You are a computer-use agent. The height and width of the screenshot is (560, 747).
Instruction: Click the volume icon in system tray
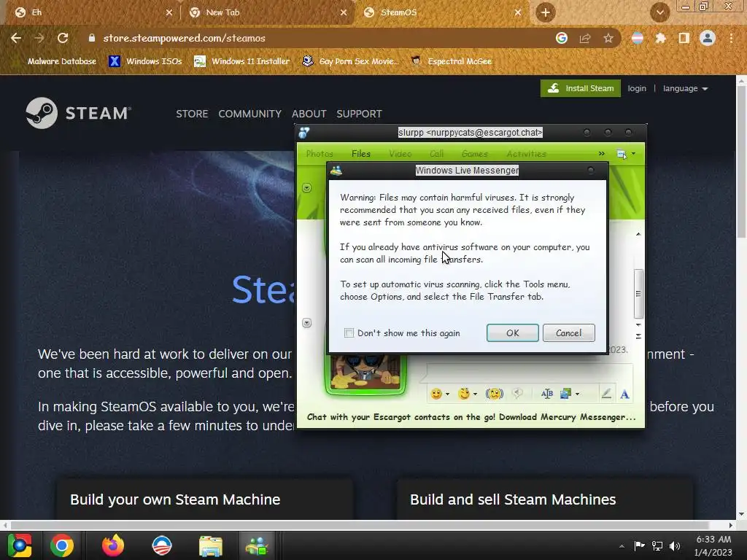675,545
